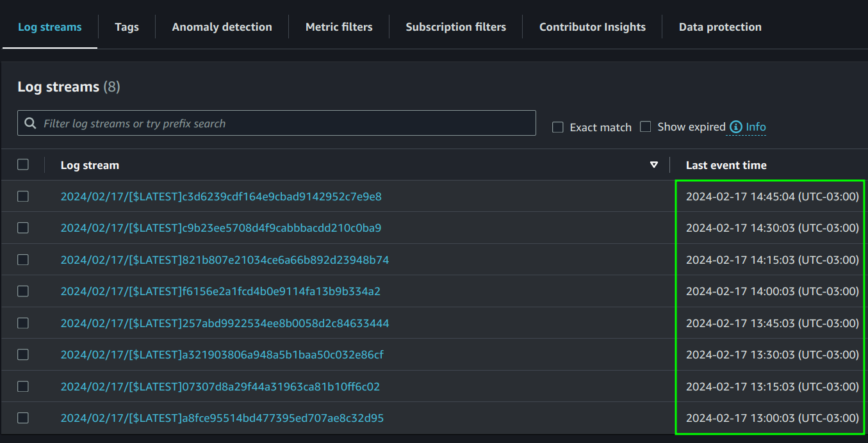Open the Anomaly detection tab
868x443 pixels.
[x=222, y=27]
